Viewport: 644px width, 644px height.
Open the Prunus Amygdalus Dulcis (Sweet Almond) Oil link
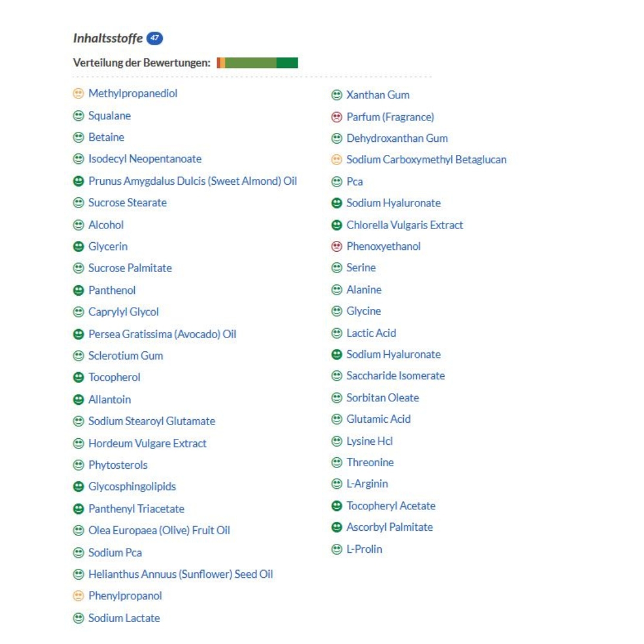(x=193, y=181)
